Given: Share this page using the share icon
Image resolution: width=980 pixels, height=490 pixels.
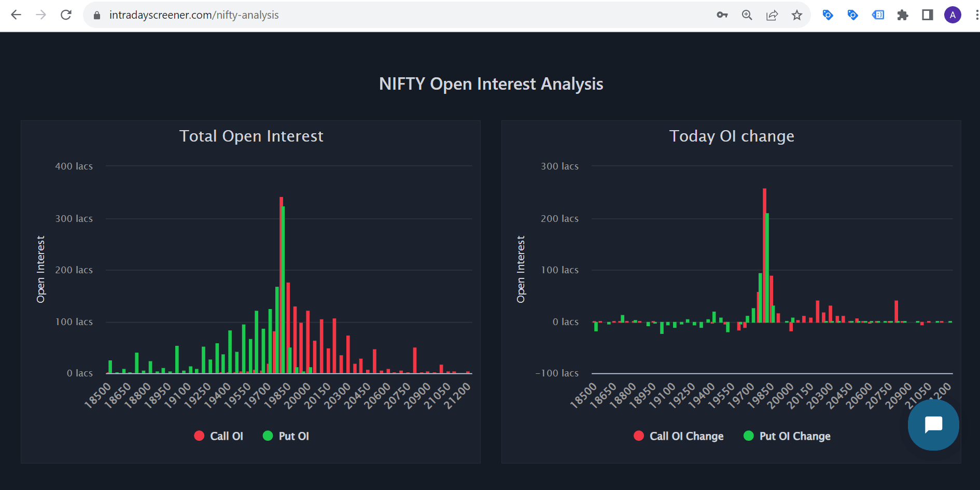Looking at the screenshot, I should tap(772, 15).
